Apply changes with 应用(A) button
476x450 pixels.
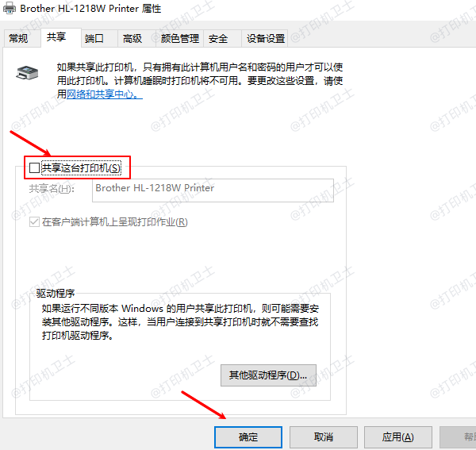point(398,437)
